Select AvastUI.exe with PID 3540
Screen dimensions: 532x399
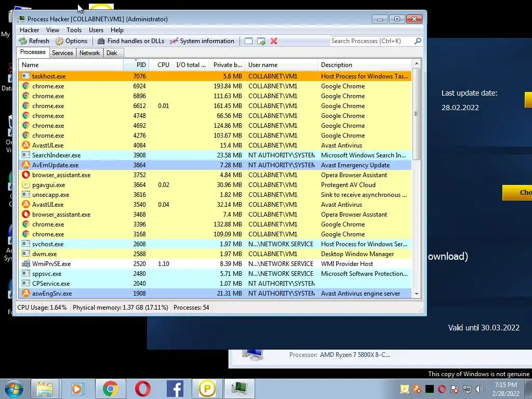click(x=215, y=205)
